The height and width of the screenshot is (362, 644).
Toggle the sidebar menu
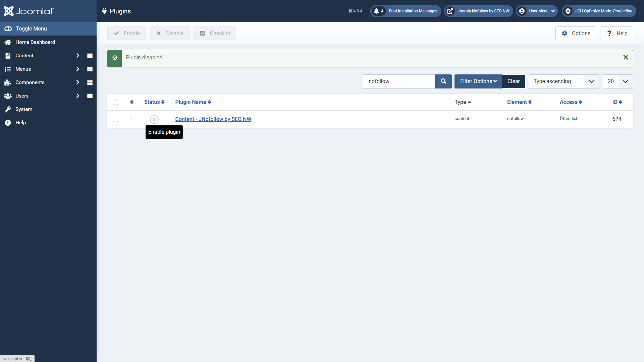(x=48, y=29)
